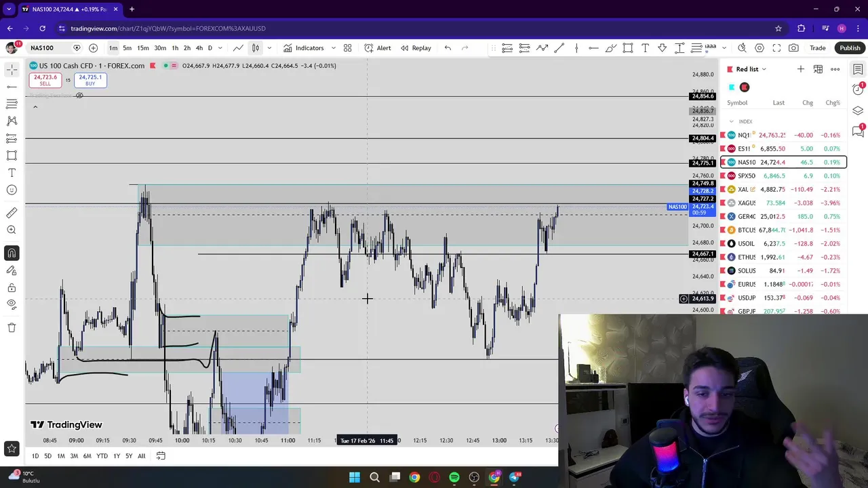Switch to the 15m timeframe
Image resolution: width=868 pixels, height=488 pixels.
[143, 48]
